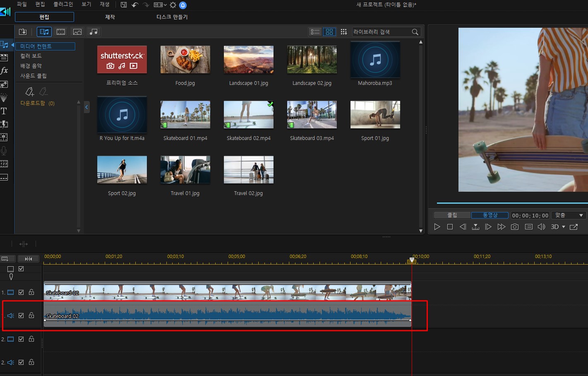
Task: Open the 파일 menu
Action: click(x=22, y=4)
